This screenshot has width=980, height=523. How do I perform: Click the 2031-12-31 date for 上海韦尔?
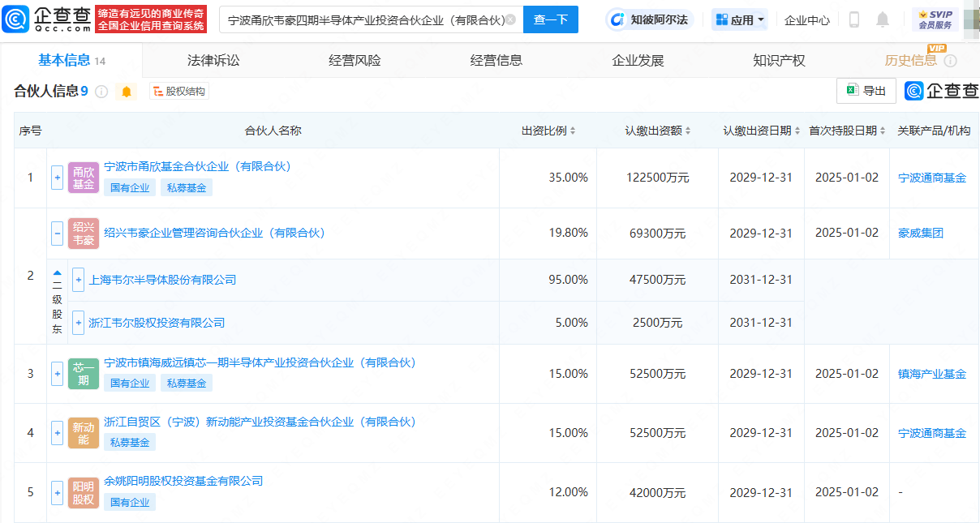tap(761, 280)
